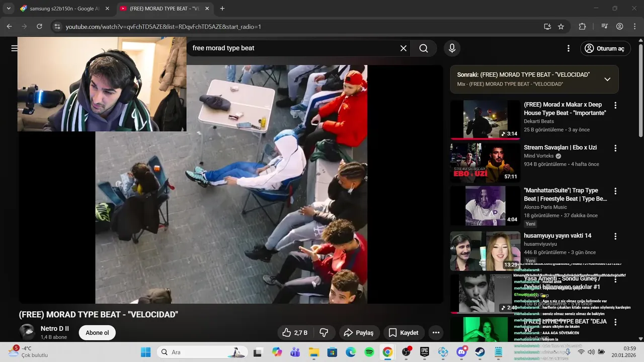Open Chrome profile icon
This screenshot has height=362, width=644.
(x=620, y=27)
